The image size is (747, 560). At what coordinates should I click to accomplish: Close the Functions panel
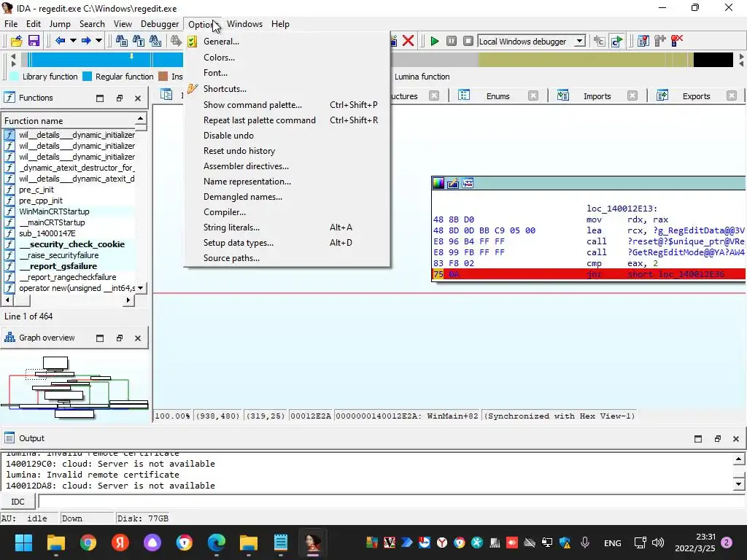(138, 98)
